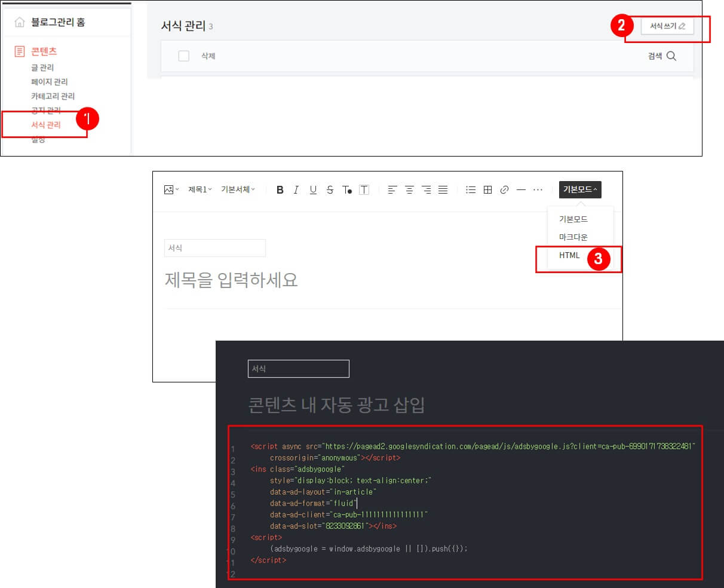This screenshot has height=588, width=724.
Task: Click the adsbygoogle push code line
Action: click(x=369, y=549)
